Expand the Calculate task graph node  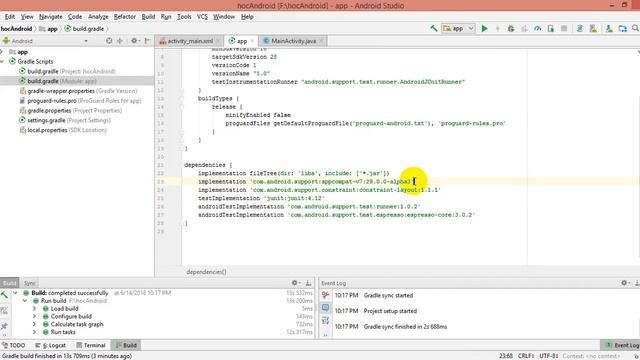click(35, 324)
